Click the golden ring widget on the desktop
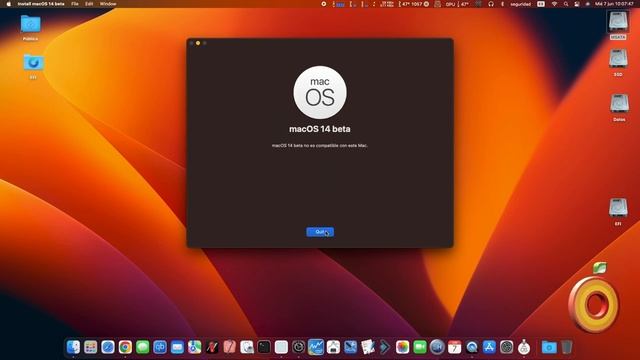Viewport: 640px width, 360px height. pos(594,304)
